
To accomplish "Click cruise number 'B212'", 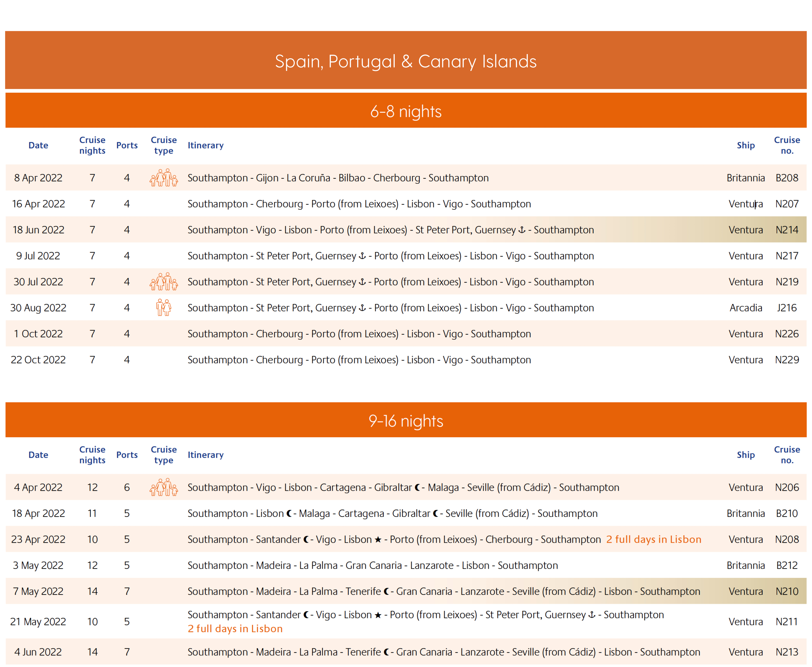I will point(787,565).
